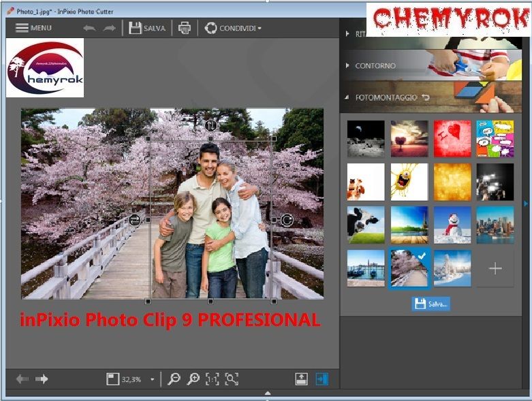This screenshot has height=401, width=532.
Task: Click the printer icon
Action: click(185, 28)
